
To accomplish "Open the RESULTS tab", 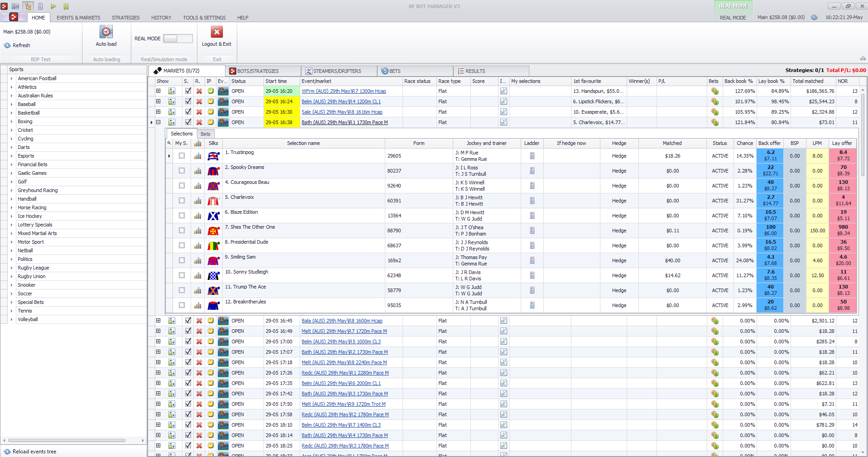I will (x=491, y=71).
